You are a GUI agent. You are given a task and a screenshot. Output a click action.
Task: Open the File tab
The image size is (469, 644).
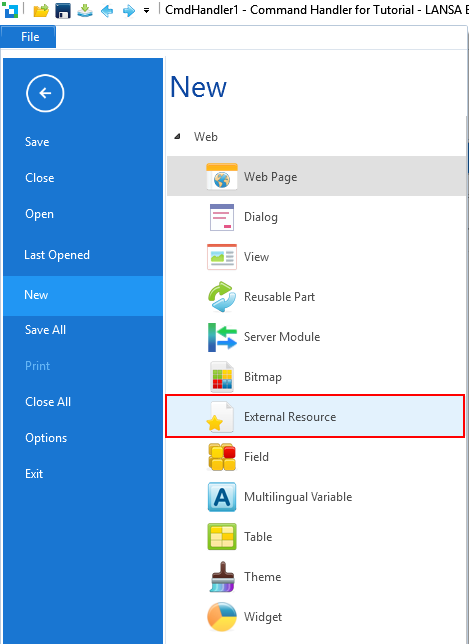[29, 37]
